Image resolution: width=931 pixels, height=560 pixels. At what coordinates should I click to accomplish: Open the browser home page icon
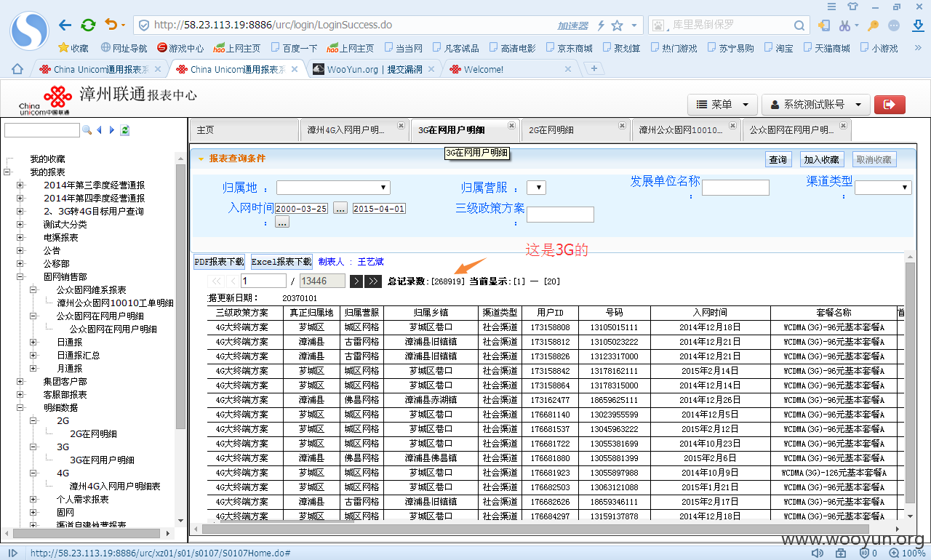click(17, 69)
